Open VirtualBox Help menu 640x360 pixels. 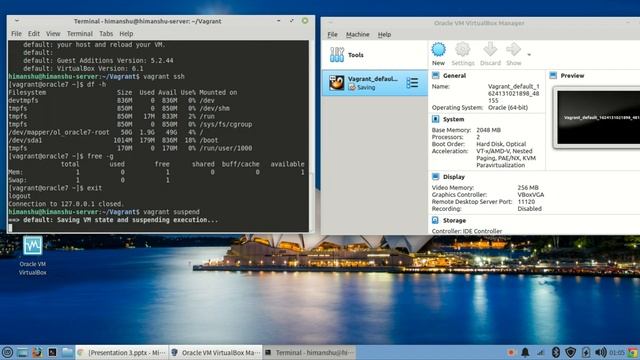[x=384, y=35]
